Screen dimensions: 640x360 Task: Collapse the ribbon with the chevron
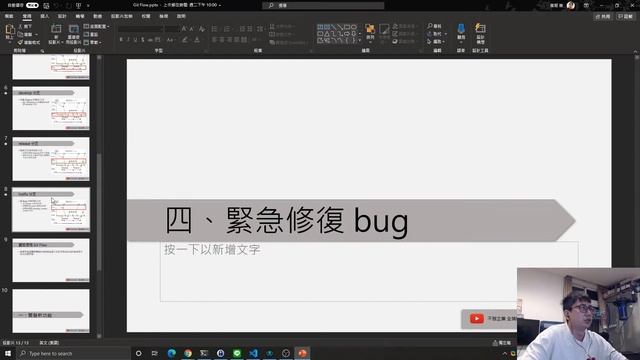click(635, 51)
